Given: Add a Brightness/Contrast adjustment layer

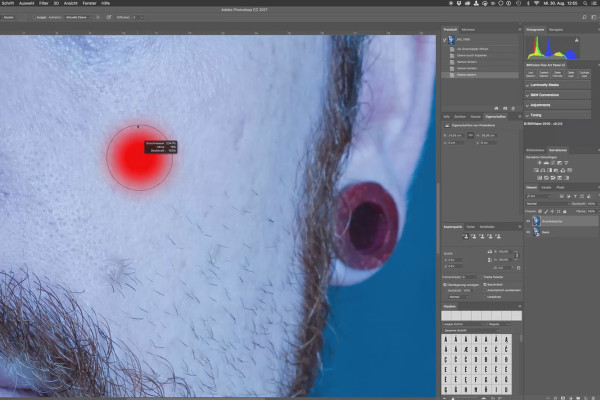Looking at the screenshot, I should (x=539, y=163).
